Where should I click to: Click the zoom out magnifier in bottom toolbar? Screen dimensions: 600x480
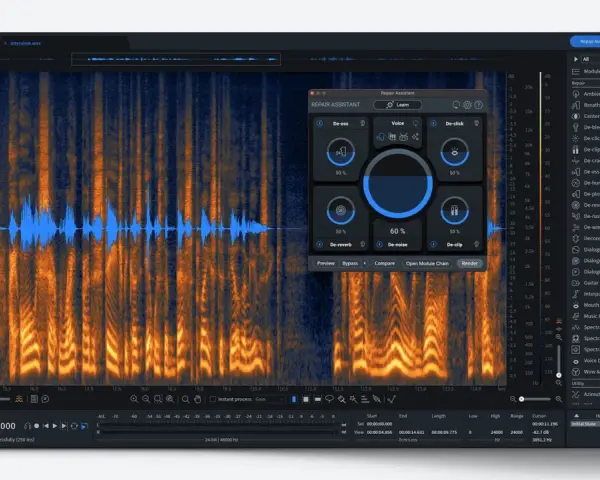[146, 399]
